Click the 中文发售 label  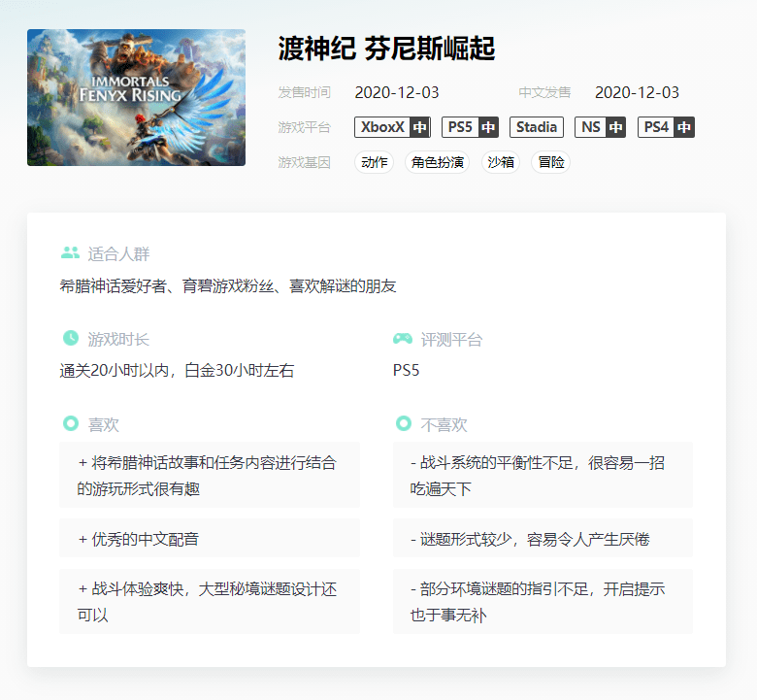pos(544,92)
